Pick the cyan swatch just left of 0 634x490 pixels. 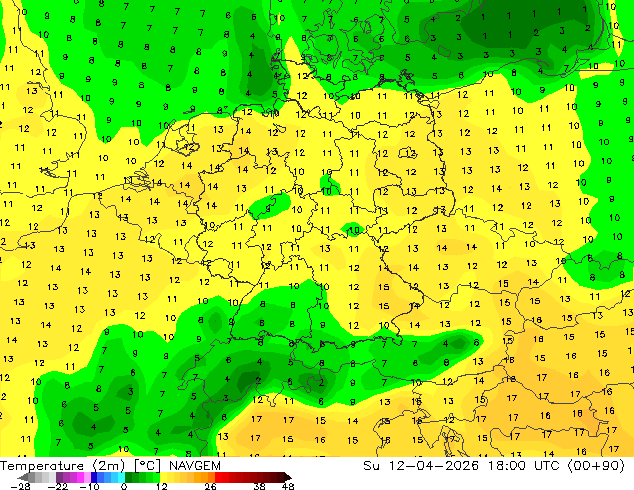tap(122, 477)
